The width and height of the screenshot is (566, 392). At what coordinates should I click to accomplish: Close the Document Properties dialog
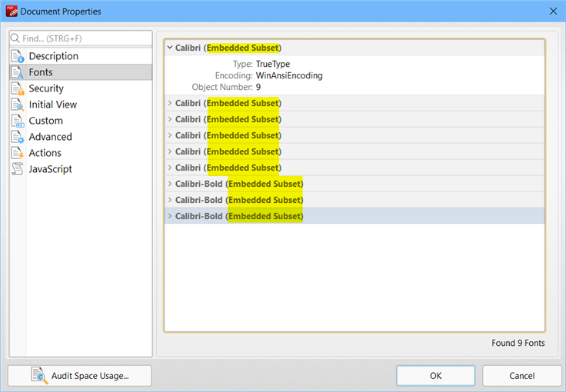[x=553, y=12]
